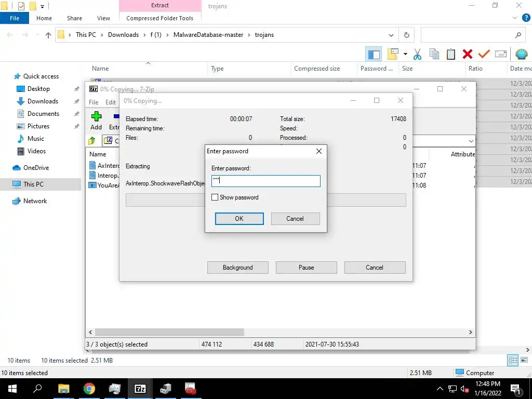The height and width of the screenshot is (399, 532).
Task: Click the red toolbox taskbar icon
Action: [x=191, y=389]
